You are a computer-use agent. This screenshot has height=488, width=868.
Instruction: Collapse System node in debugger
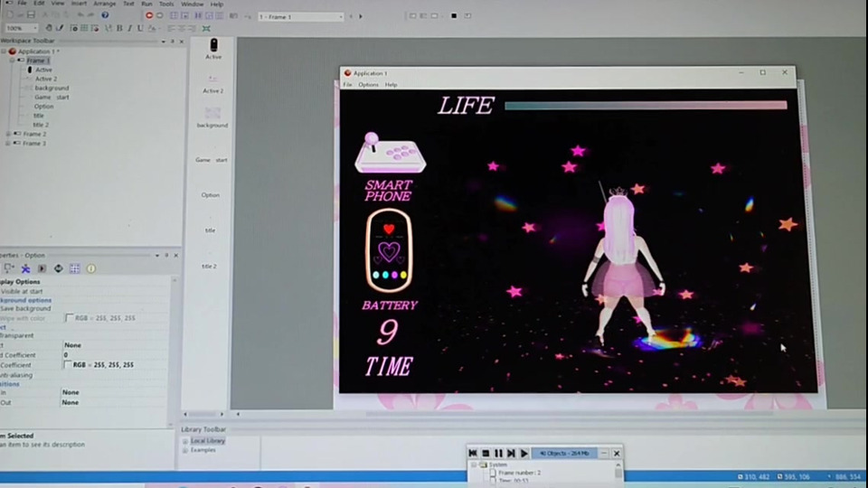point(475,465)
